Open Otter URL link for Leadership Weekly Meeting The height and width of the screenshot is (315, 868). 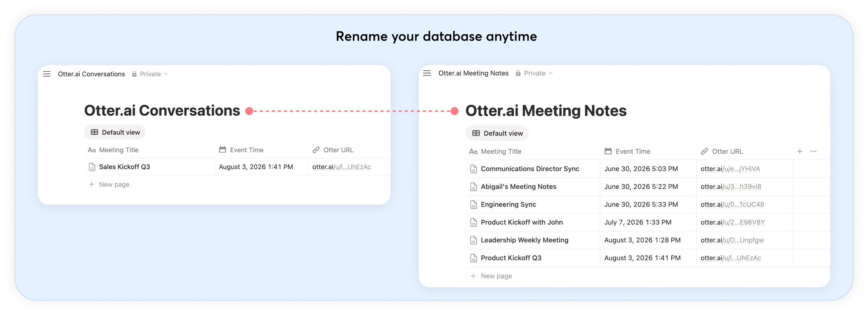coord(732,240)
